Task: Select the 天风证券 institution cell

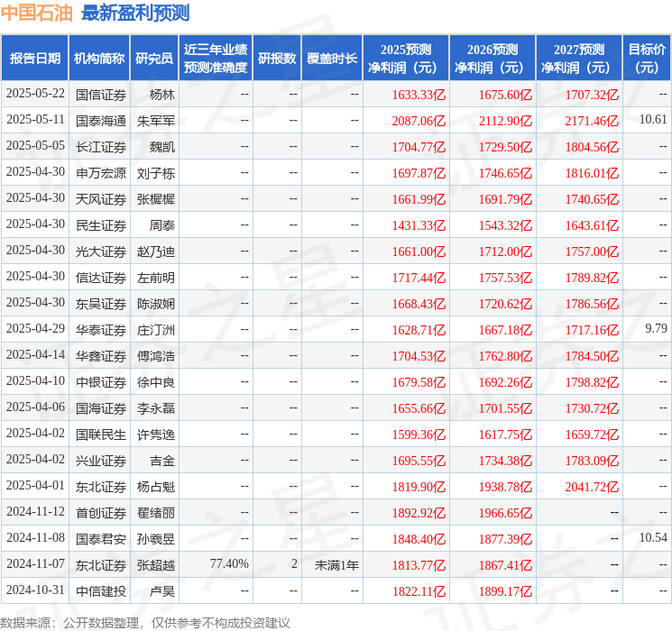Action: click(x=101, y=199)
